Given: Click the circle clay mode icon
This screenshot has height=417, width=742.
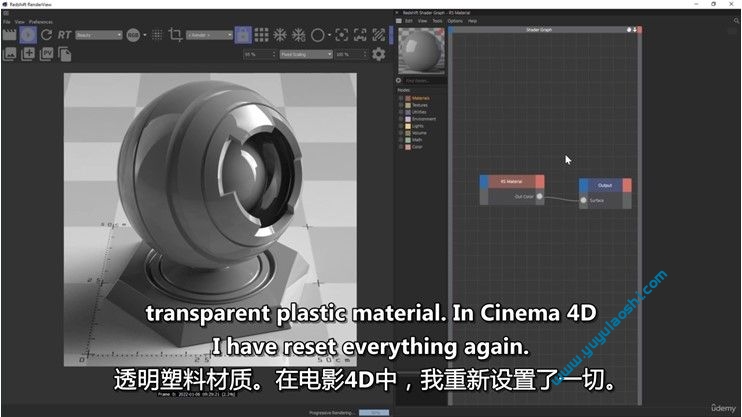Looking at the screenshot, I should pyautogui.click(x=318, y=35).
